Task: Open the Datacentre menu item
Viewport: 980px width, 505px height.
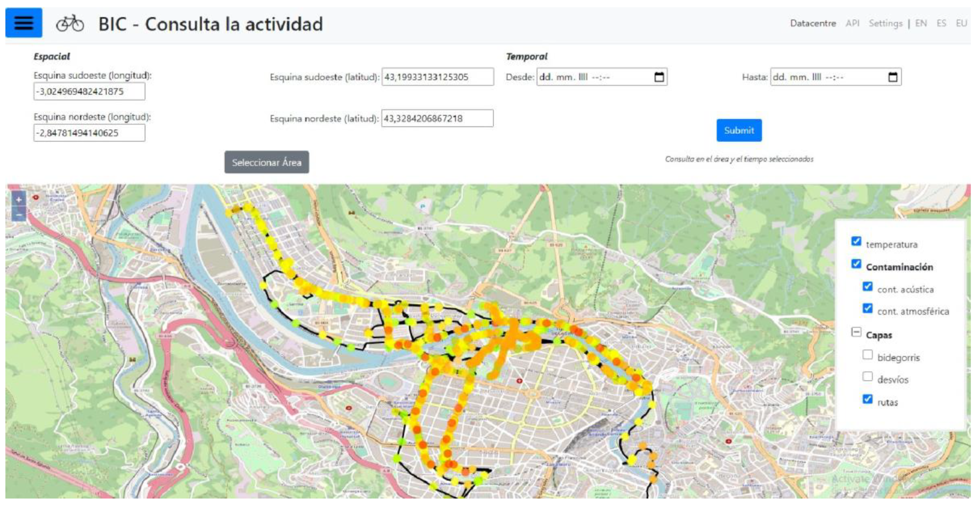Action: pyautogui.click(x=813, y=23)
